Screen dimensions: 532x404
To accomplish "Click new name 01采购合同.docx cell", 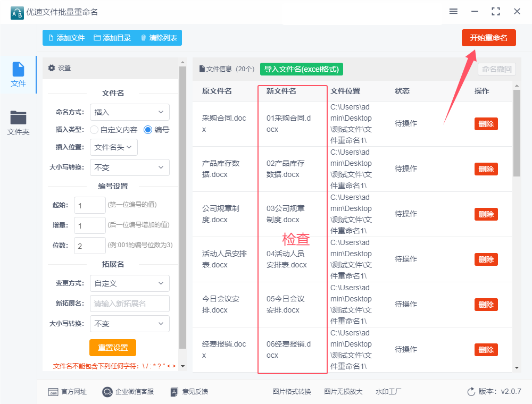I will tap(288, 124).
